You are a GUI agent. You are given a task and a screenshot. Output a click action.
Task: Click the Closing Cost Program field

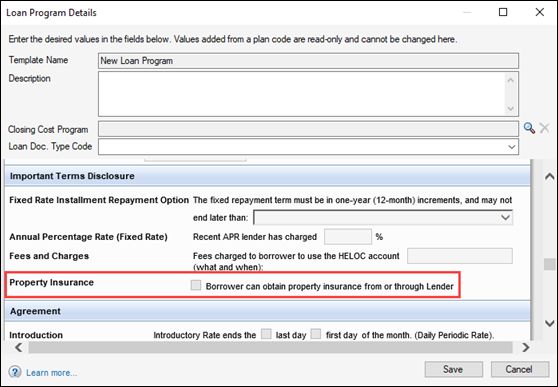point(308,129)
